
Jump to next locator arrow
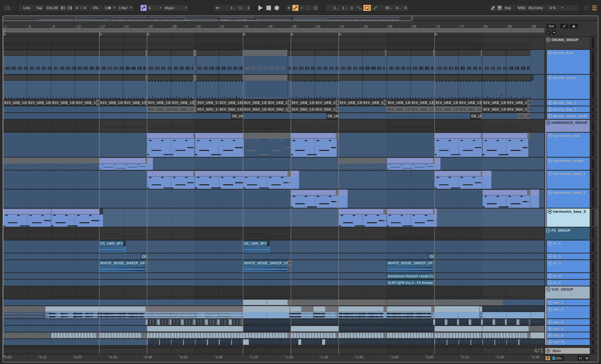coord(554,32)
